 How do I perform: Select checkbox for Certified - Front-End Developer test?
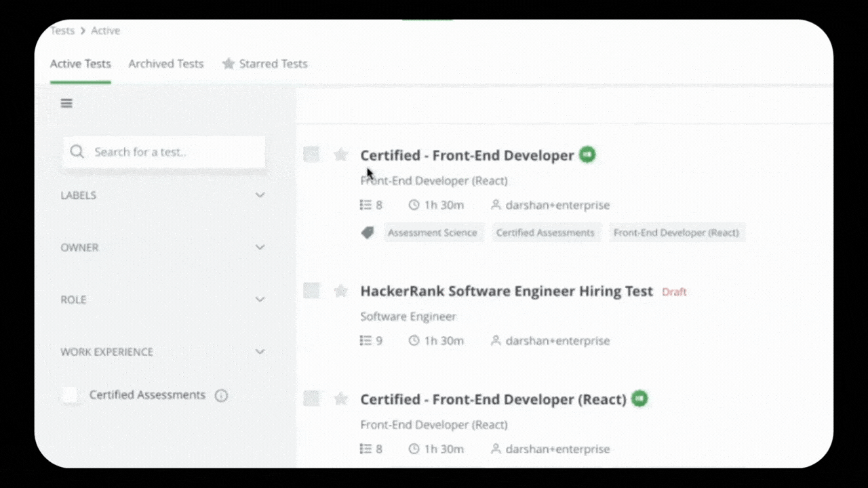coord(311,155)
